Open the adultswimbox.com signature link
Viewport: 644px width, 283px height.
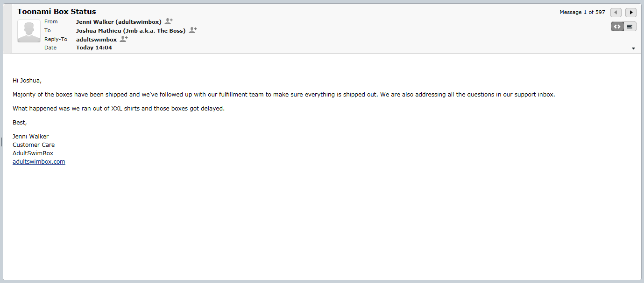pos(39,162)
